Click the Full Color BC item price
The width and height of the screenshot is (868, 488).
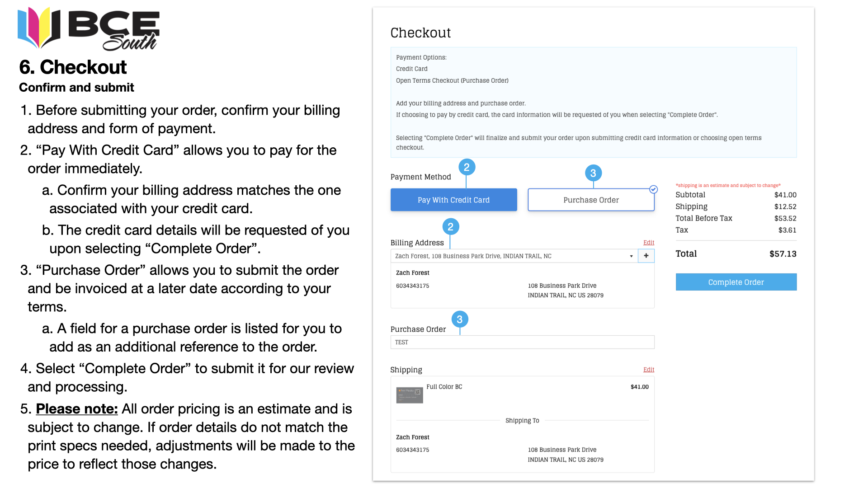point(639,387)
